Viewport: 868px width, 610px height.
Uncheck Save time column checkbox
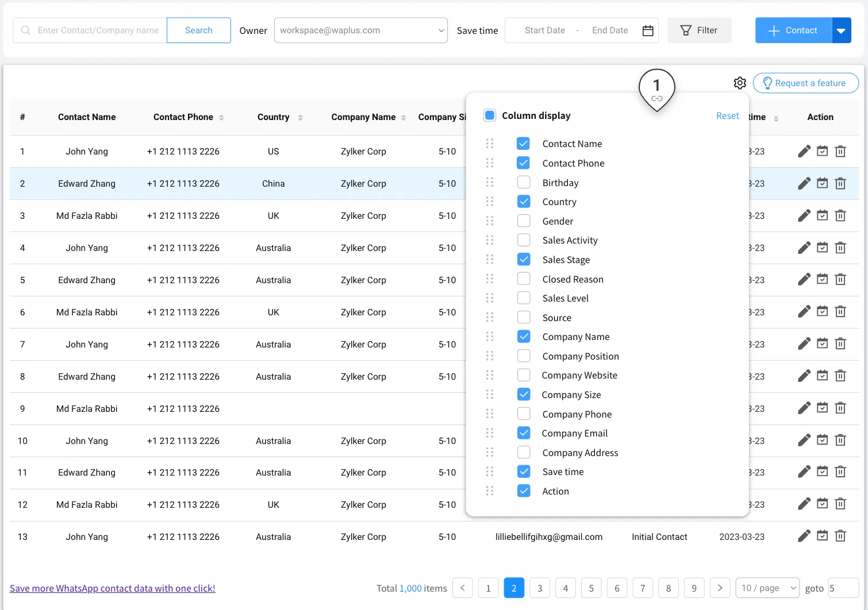coord(523,472)
